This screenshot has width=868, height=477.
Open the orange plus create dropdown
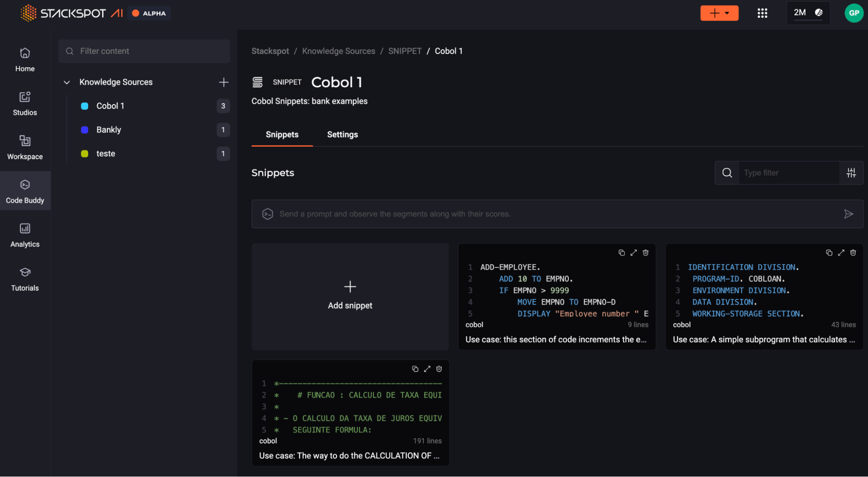click(x=719, y=13)
